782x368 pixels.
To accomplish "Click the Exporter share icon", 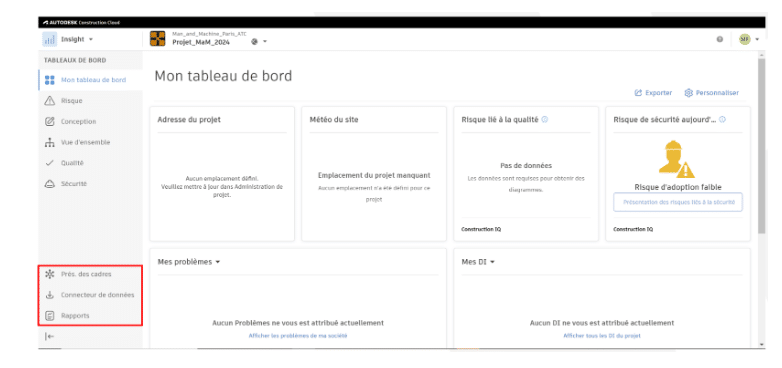I will 638,93.
